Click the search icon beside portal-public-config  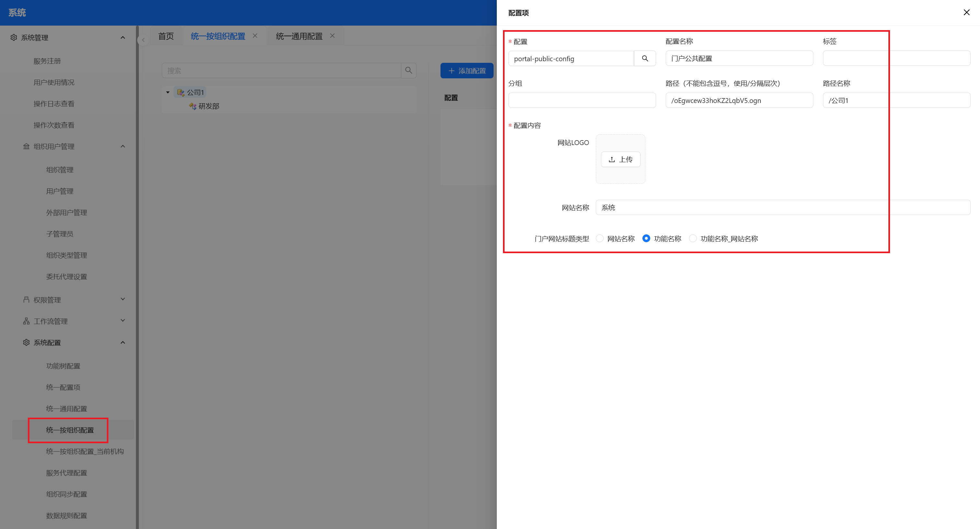[645, 59]
